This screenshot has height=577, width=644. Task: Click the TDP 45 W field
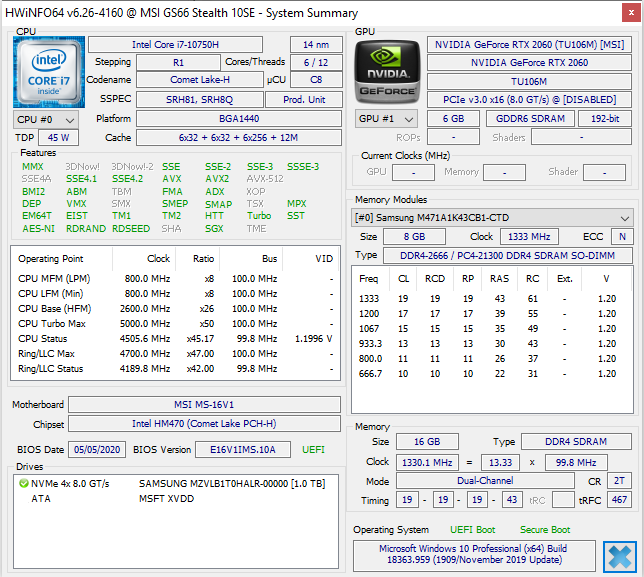[58, 138]
